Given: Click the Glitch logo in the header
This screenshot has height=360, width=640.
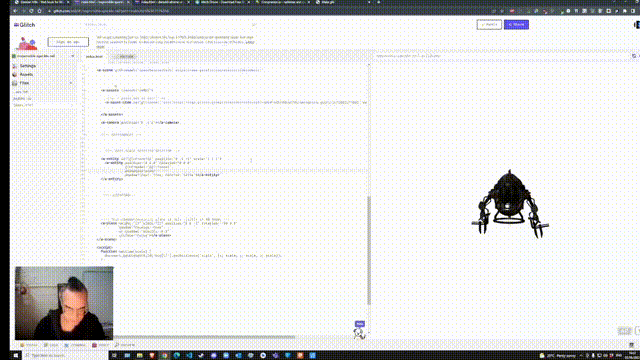Looking at the screenshot, I should coord(24,25).
